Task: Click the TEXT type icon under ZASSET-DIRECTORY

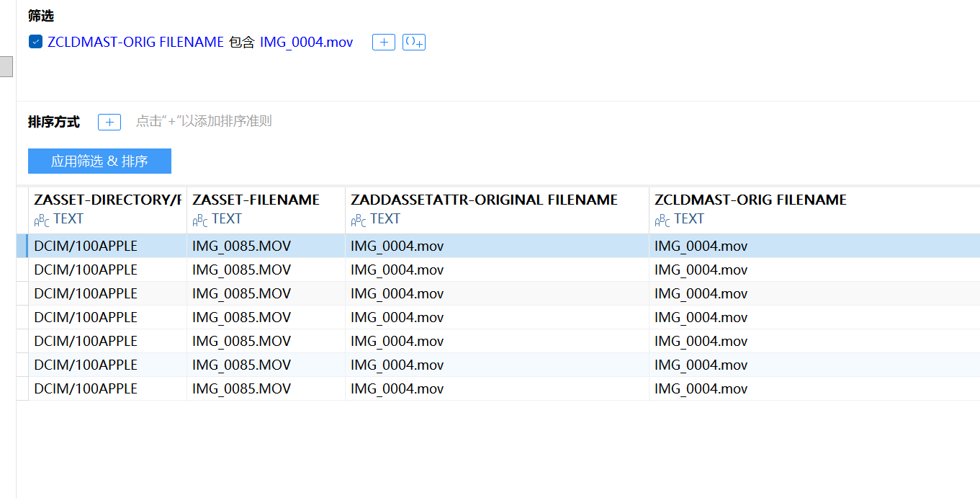Action: tap(41, 220)
